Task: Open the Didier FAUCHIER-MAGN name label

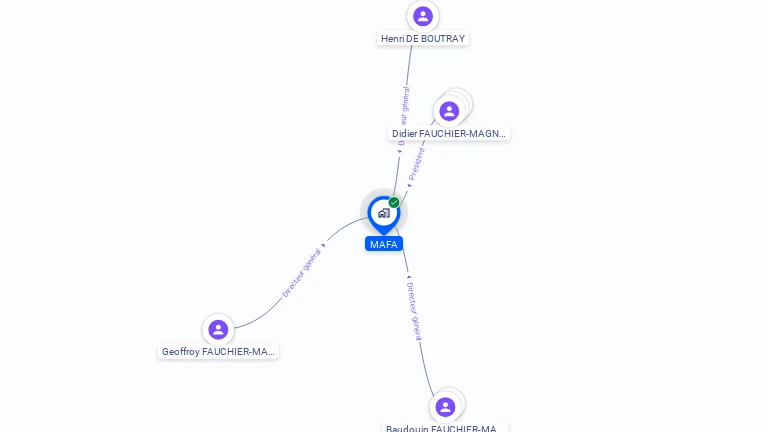Action: tap(449, 133)
